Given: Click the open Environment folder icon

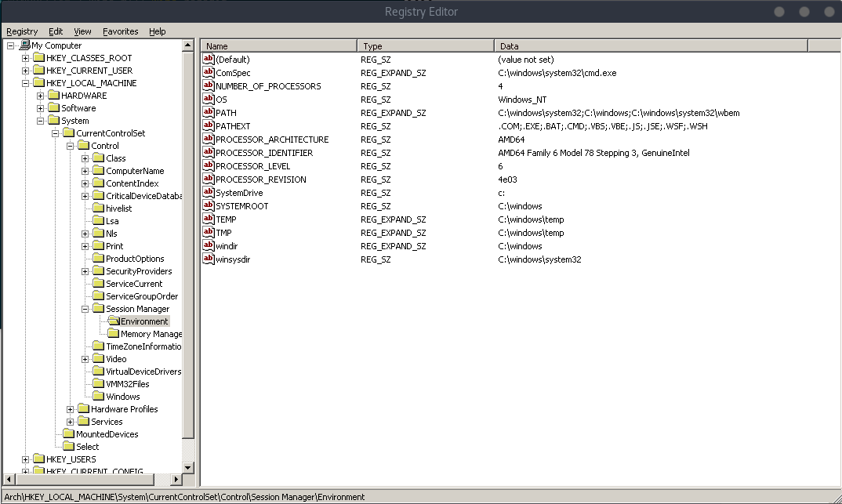Looking at the screenshot, I should [114, 321].
